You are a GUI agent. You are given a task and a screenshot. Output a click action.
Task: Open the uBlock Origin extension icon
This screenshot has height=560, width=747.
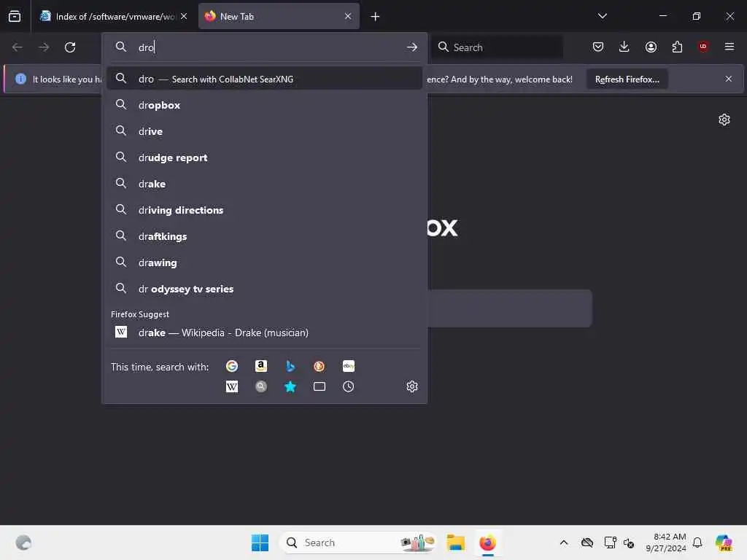[703, 47]
